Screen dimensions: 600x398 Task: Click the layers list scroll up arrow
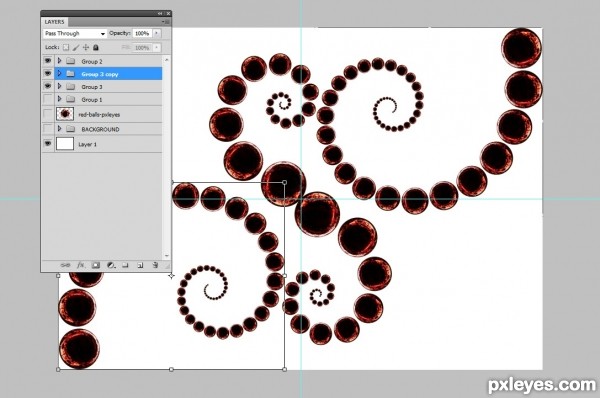(166, 60)
